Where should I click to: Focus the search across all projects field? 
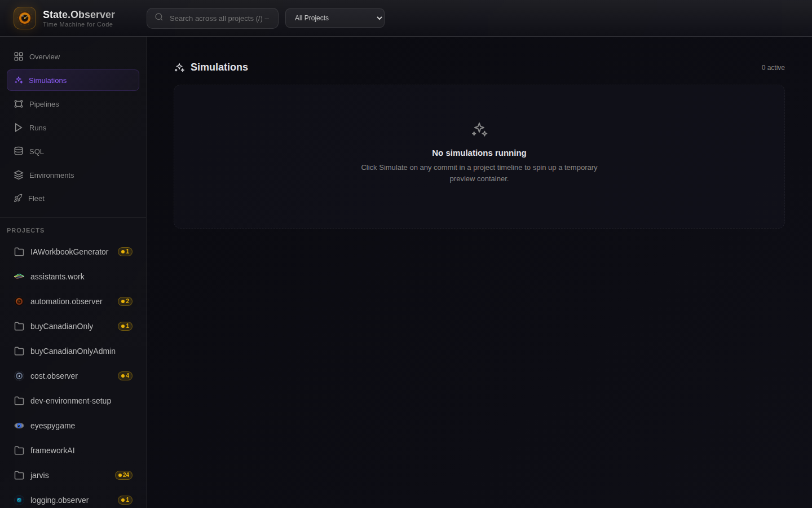coord(213,18)
